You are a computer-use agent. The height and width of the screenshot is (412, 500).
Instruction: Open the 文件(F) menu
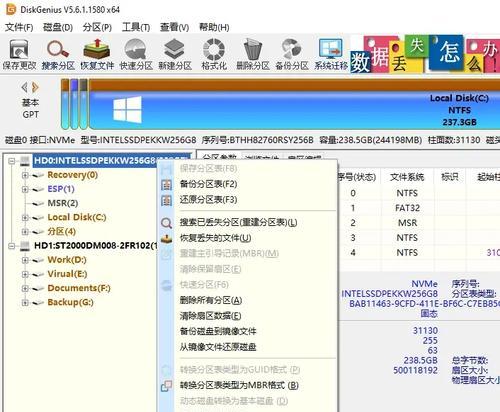pos(19,27)
